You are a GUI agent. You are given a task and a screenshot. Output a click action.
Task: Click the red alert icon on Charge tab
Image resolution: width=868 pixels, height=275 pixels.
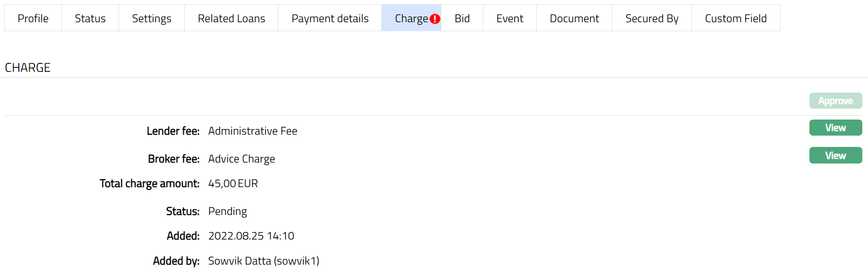(x=435, y=19)
